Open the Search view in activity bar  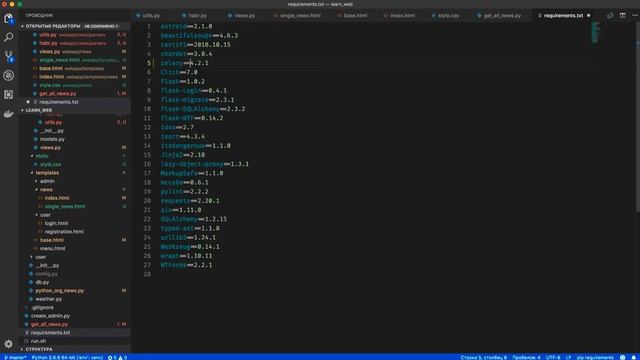(x=9, y=37)
